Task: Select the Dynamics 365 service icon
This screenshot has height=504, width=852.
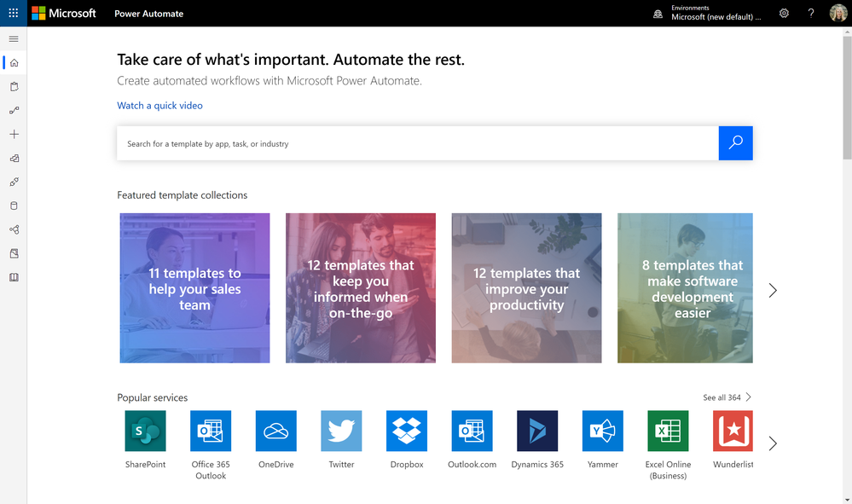Action: [x=537, y=431]
